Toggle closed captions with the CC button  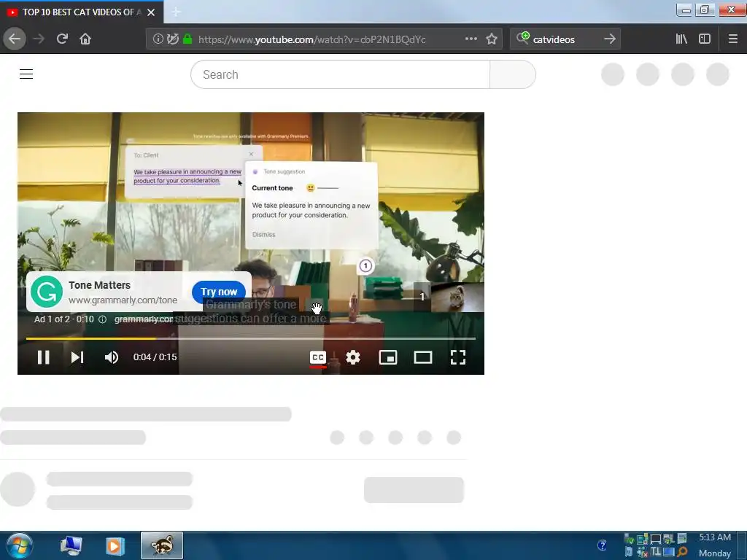point(318,357)
